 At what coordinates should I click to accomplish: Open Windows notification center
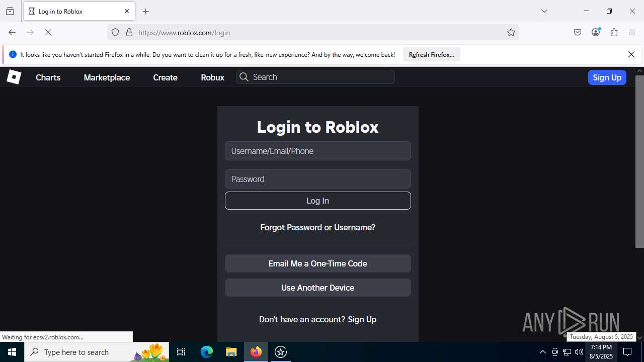(627, 352)
